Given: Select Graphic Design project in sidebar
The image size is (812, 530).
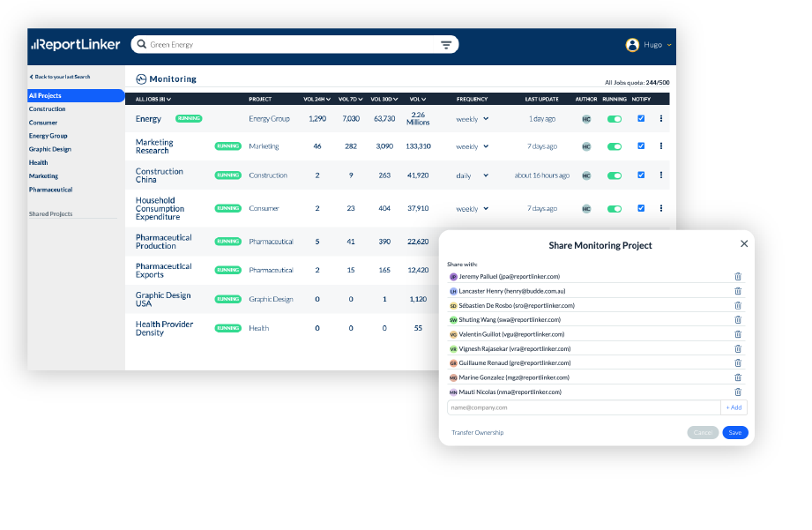Looking at the screenshot, I should (50, 149).
